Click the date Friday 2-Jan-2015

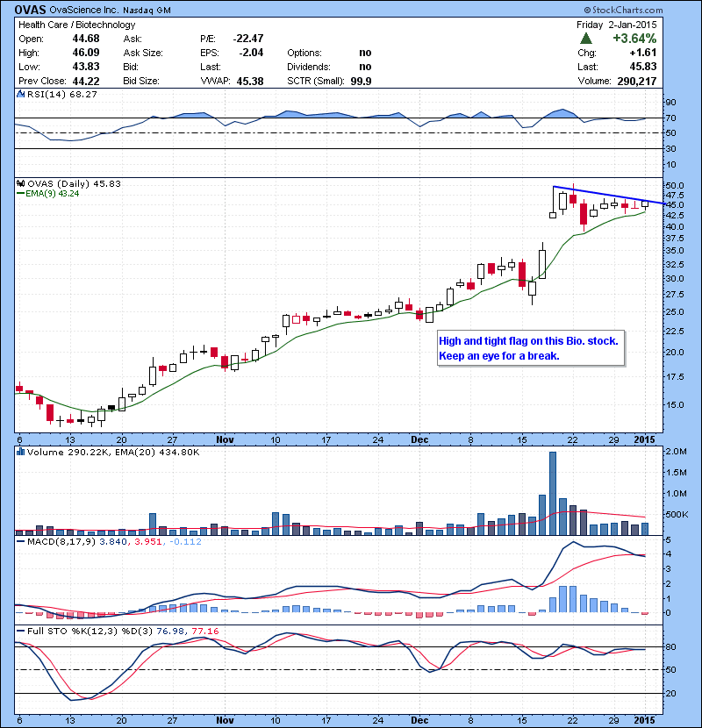point(617,25)
